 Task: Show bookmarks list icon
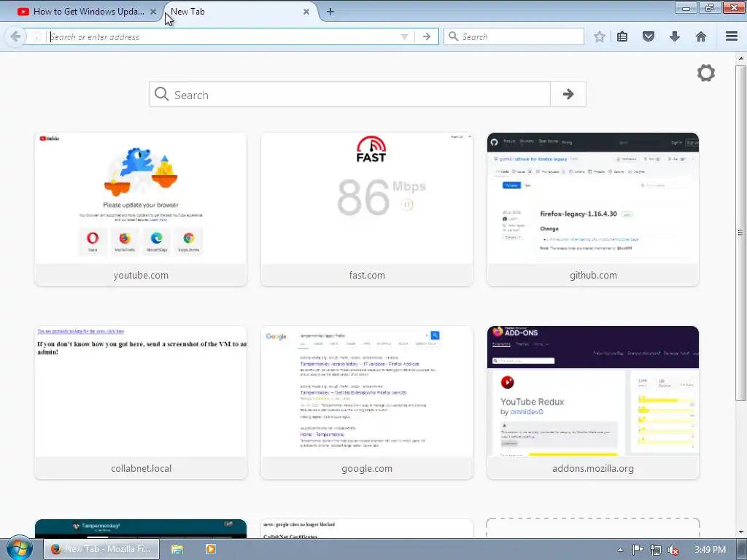(622, 36)
